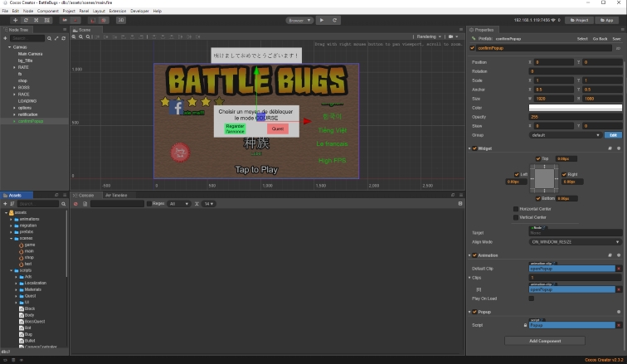Open the scene camera options dropdown

coord(453,36)
